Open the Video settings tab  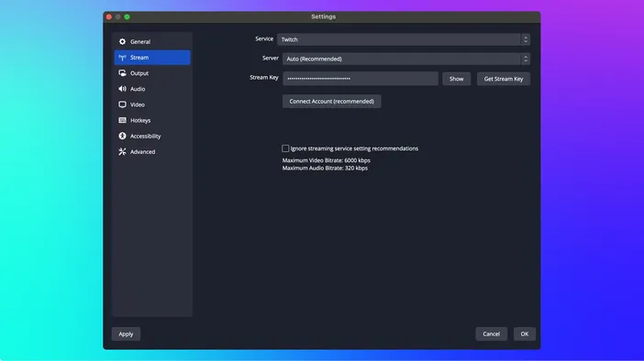coord(152,104)
